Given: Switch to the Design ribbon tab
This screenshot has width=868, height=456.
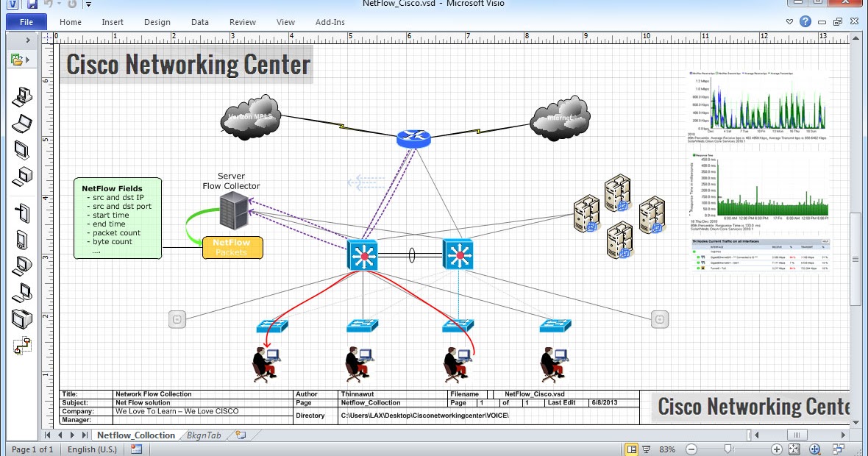Looking at the screenshot, I should point(157,22).
